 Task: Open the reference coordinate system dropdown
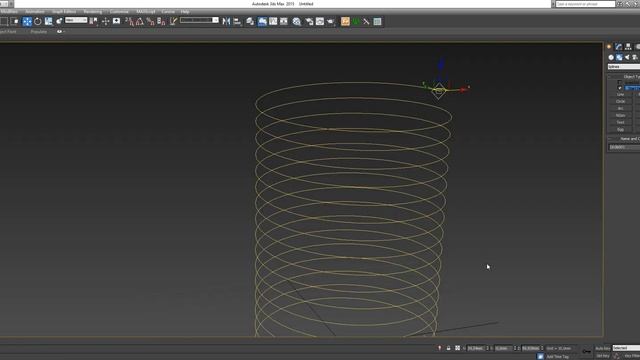[76, 20]
